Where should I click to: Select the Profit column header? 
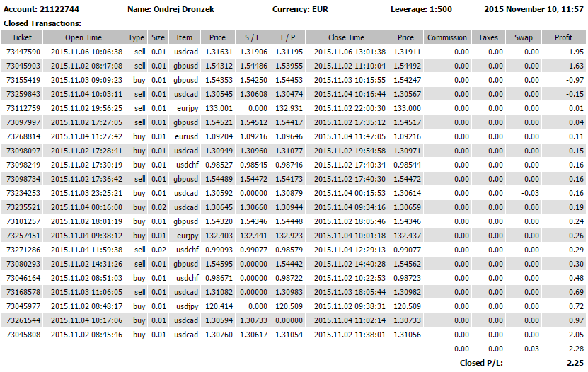click(x=564, y=37)
